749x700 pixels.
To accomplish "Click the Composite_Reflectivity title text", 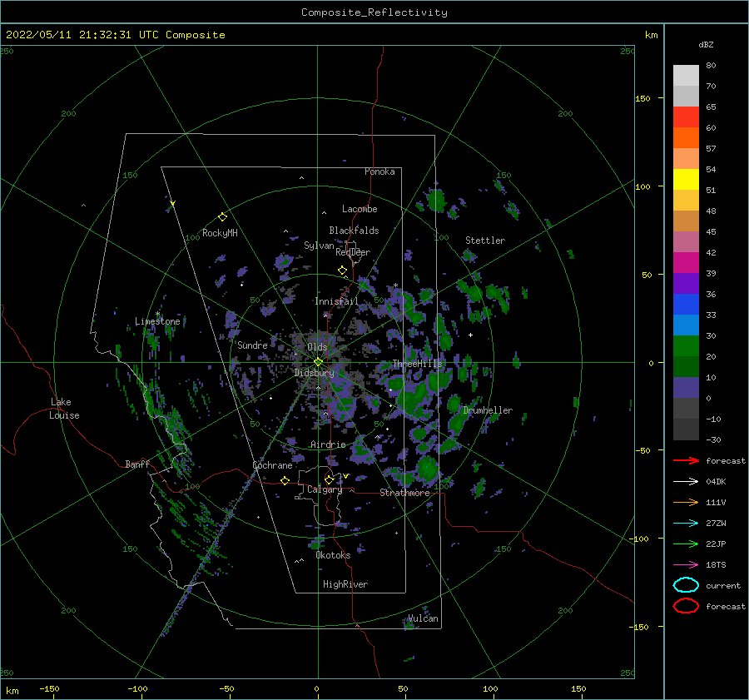I will coord(374,12).
